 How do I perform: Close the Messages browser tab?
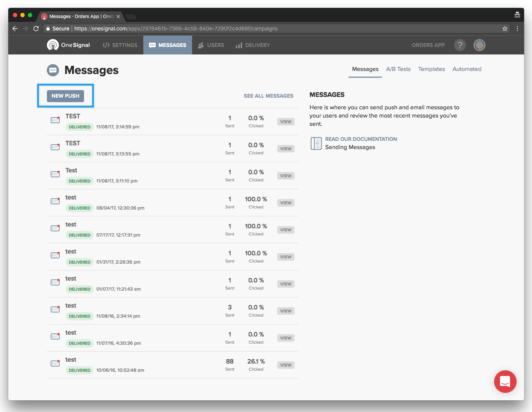(118, 17)
